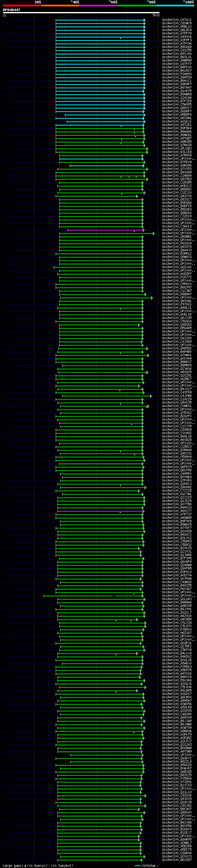The image size is (197, 868).
Task: Open hit UniRef100_A9RGM6
Action: point(177,165)
